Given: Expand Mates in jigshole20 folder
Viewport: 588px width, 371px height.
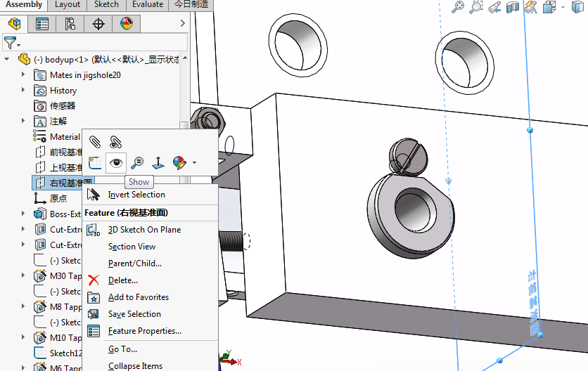Looking at the screenshot, I should [23, 74].
